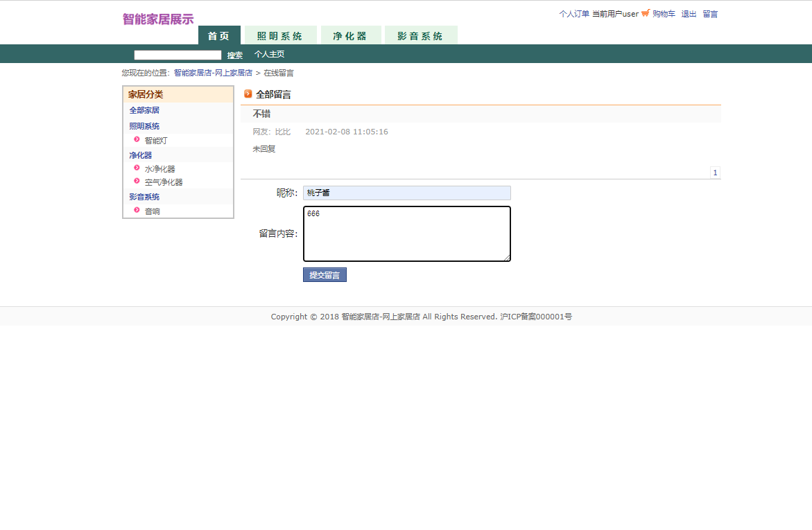Open 个人订单 from the top bar
The height and width of the screenshot is (530, 812).
point(573,13)
